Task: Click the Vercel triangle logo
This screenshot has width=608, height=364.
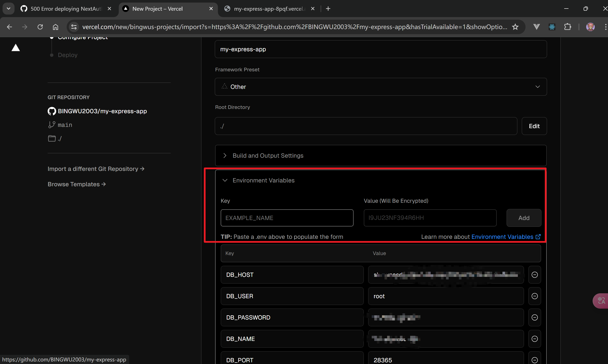Action: (16, 48)
